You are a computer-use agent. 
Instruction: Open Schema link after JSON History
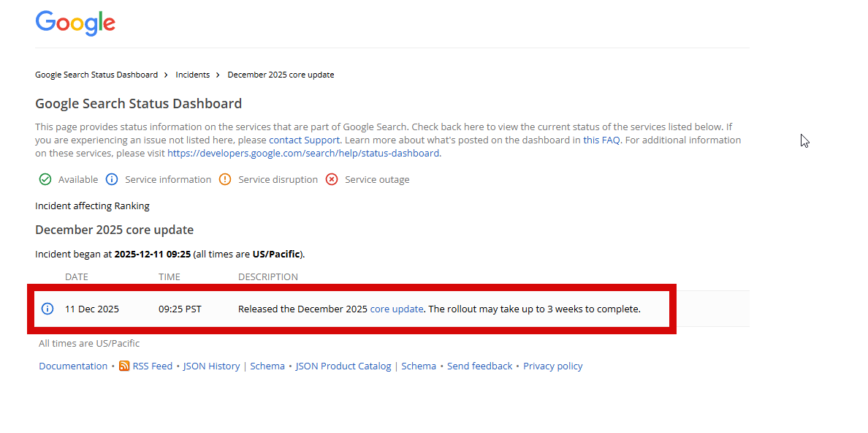(267, 366)
